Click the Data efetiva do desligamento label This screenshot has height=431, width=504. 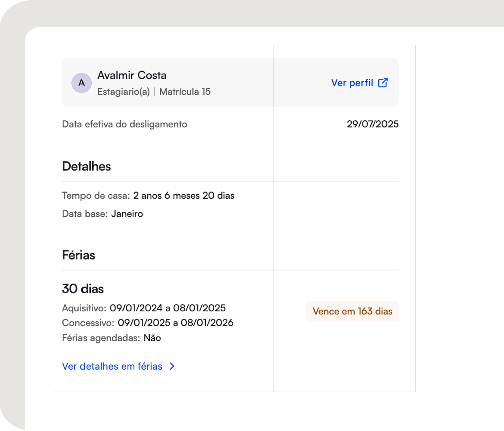tap(124, 124)
